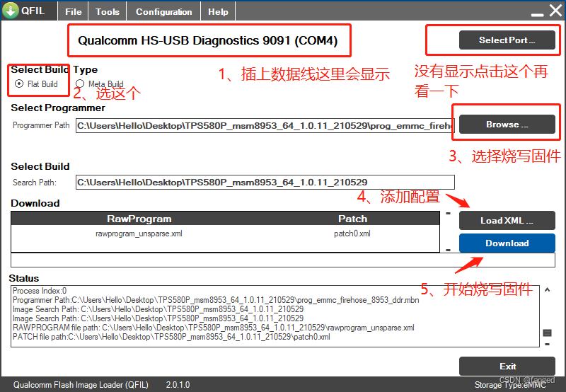Select the rawprogram_unsparse.xml table cell
566x392 pixels.
tap(139, 234)
